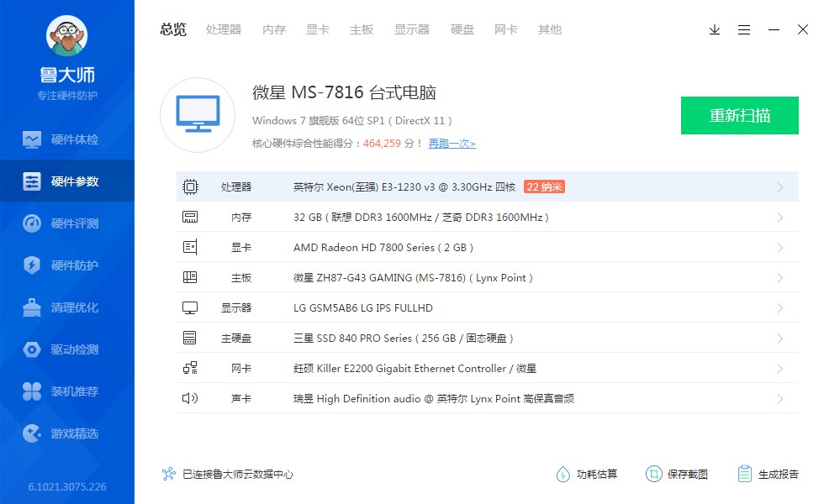The image size is (824, 504).
Task: Click the green 重新扫描 button
Action: pos(739,116)
